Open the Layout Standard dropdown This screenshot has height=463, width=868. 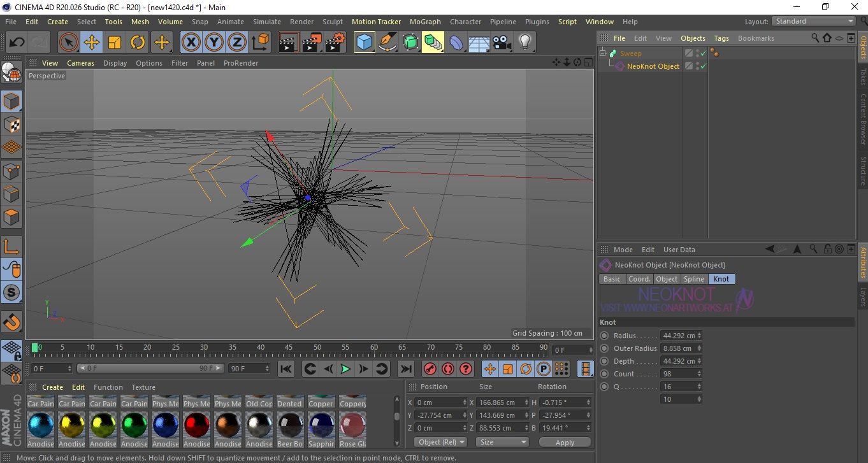pyautogui.click(x=814, y=22)
